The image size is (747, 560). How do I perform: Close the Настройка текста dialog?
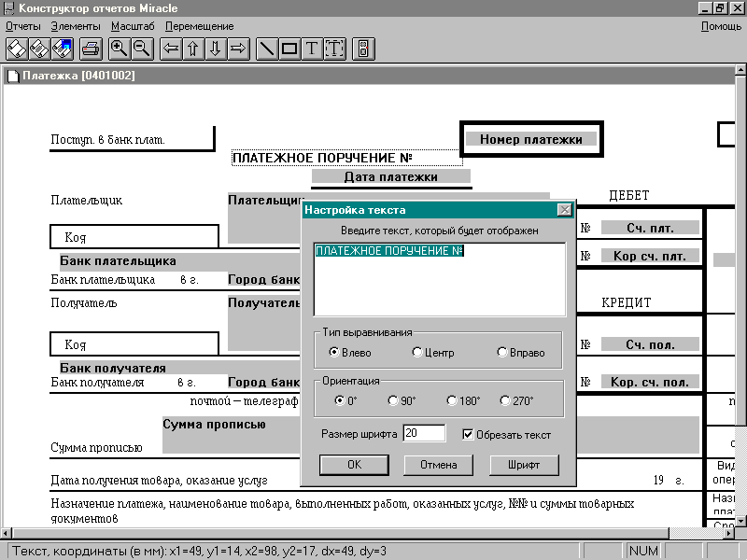564,210
